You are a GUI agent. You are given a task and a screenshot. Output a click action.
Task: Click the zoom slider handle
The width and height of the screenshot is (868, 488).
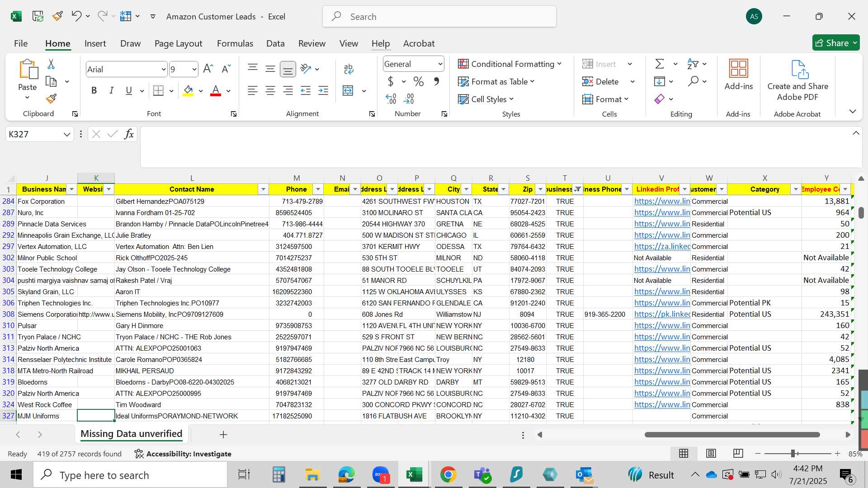coord(793,453)
